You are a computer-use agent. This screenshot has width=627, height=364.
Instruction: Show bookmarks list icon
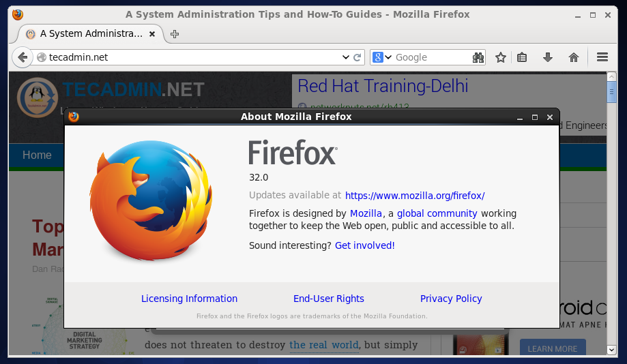click(x=522, y=57)
